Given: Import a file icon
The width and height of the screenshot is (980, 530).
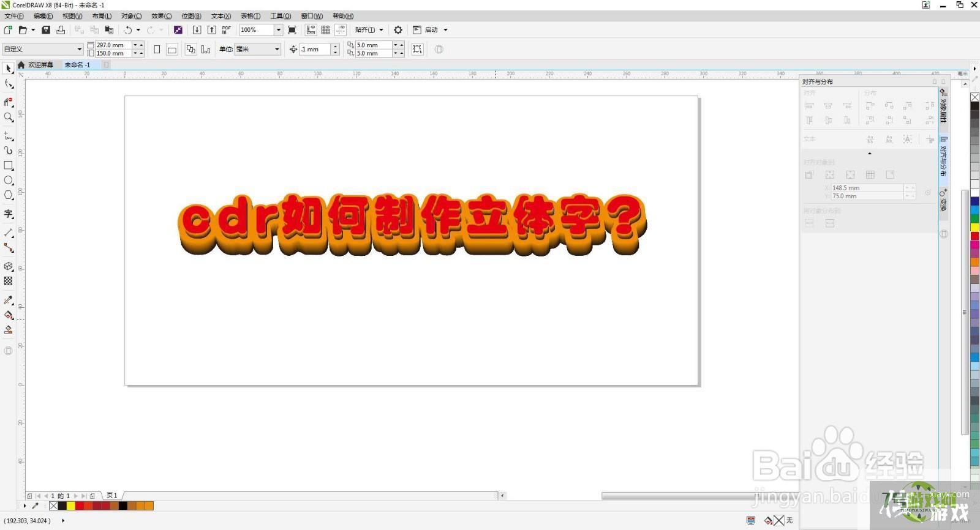Looking at the screenshot, I should pyautogui.click(x=197, y=29).
